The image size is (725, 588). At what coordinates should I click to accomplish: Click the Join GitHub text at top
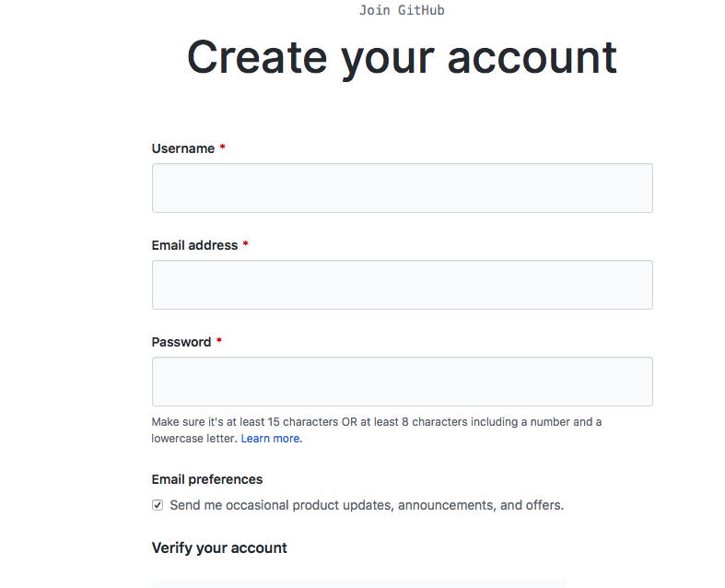coord(402,10)
